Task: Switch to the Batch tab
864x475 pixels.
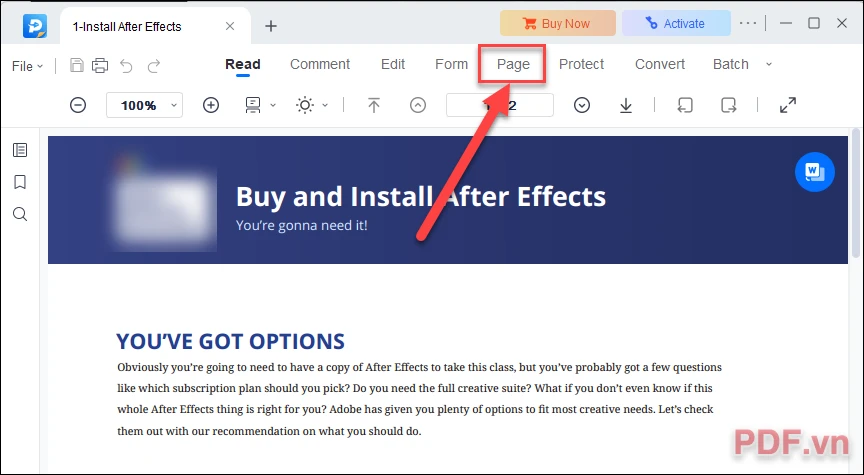Action: (731, 64)
